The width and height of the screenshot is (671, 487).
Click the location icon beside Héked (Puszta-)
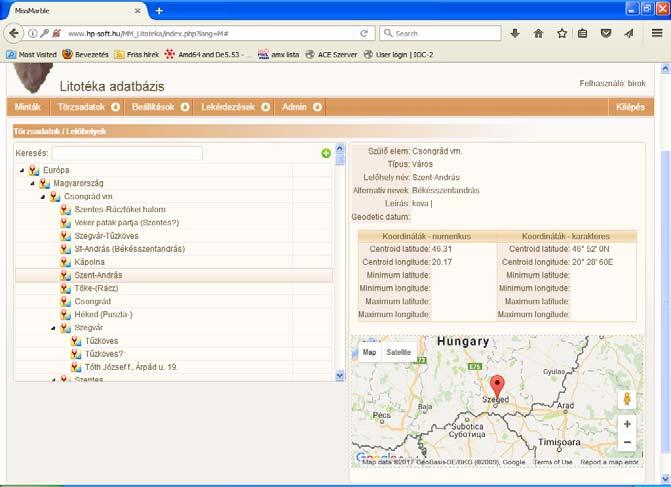(65, 315)
